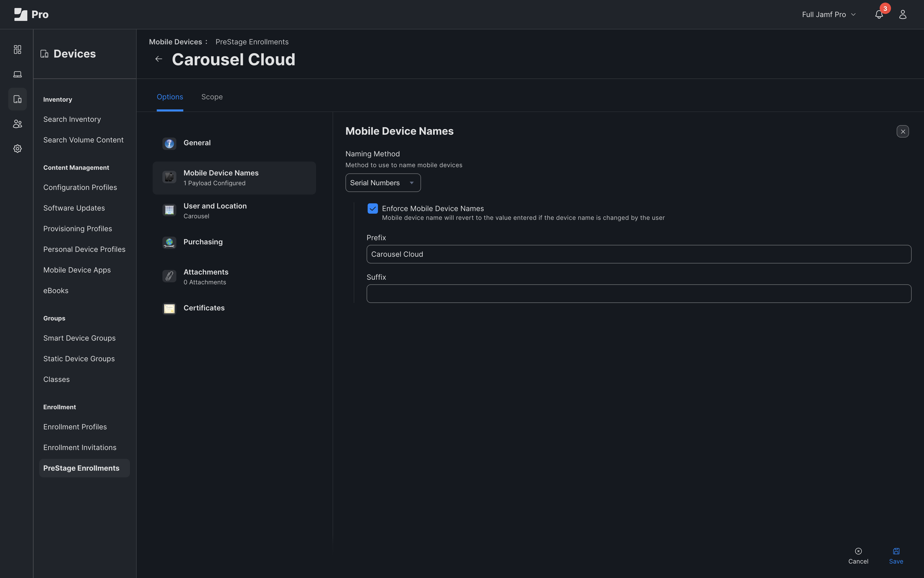Click the Devices header icon in sidebar

[x=44, y=54]
